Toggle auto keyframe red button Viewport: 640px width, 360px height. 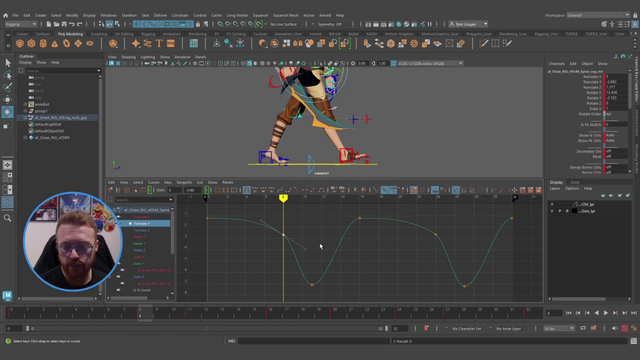tap(624, 328)
